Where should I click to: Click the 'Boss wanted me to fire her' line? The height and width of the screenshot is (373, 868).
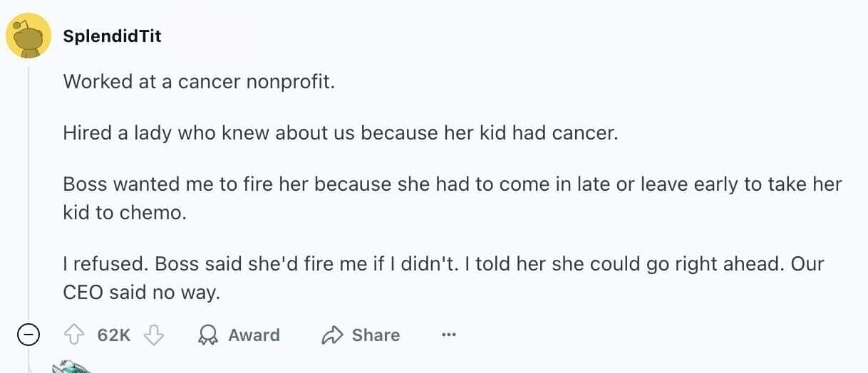pyautogui.click(x=452, y=184)
